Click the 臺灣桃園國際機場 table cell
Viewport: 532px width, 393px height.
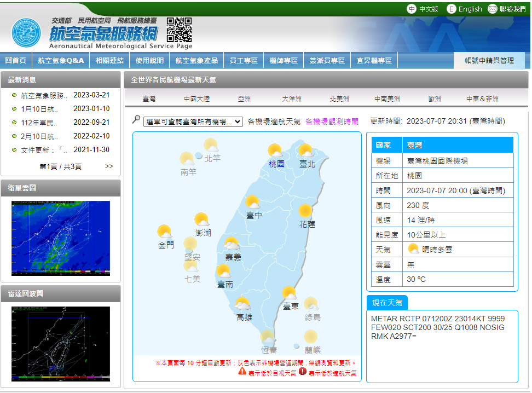[458, 161]
